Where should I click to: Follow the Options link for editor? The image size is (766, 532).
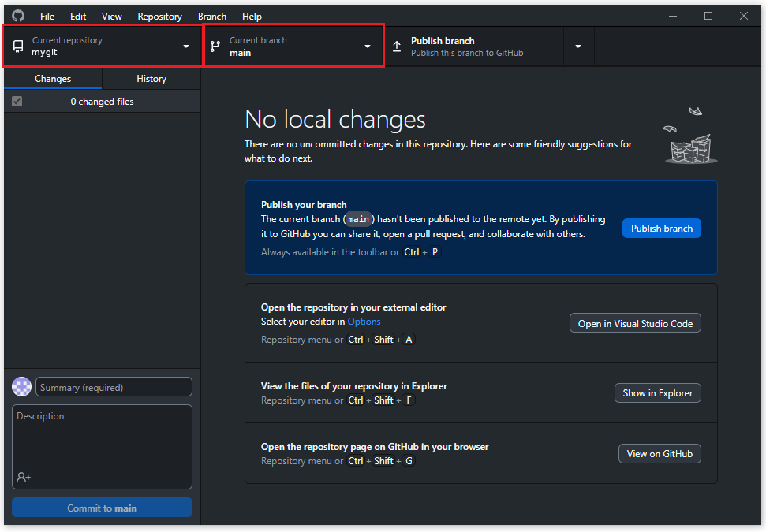[364, 322]
